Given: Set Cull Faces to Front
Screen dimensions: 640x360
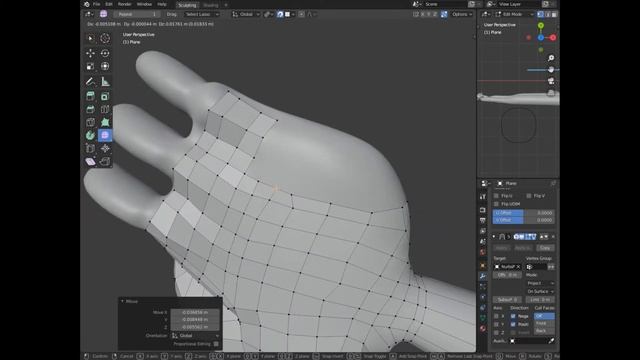Looking at the screenshot, I should tap(544, 323).
